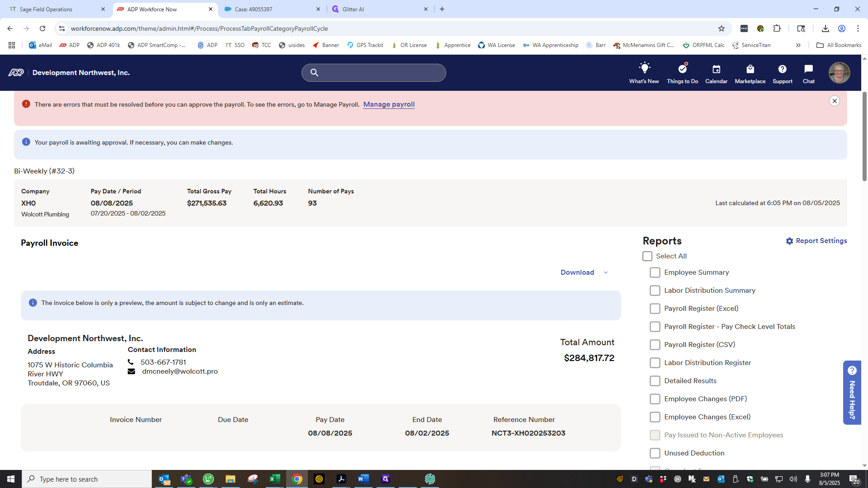Check the Employee Summary report
Viewport: 868px width, 488px height.
(655, 272)
